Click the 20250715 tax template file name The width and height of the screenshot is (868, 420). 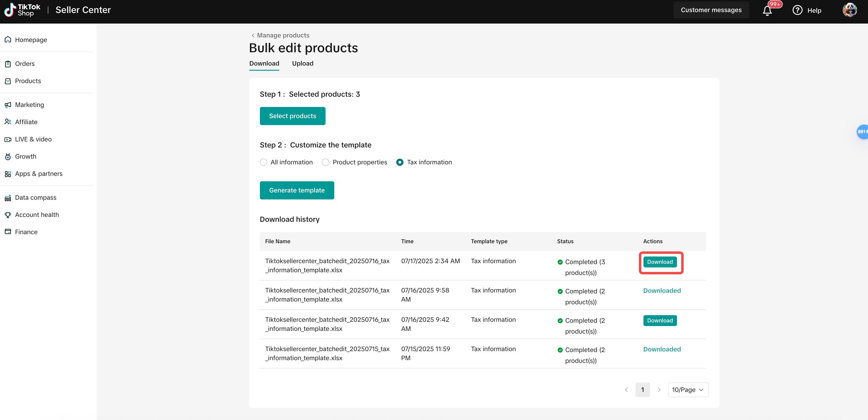point(327,353)
